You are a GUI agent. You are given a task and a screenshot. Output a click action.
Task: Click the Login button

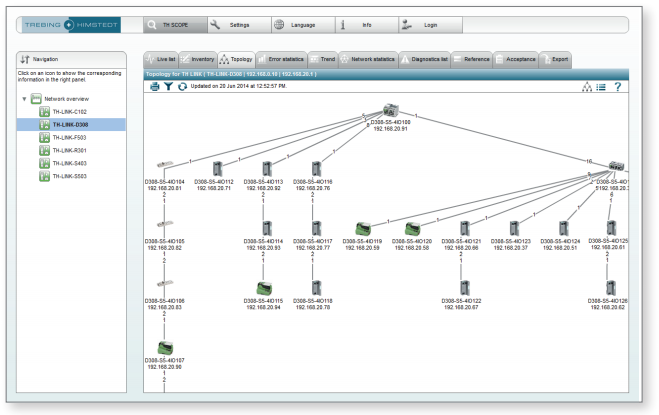point(428,23)
